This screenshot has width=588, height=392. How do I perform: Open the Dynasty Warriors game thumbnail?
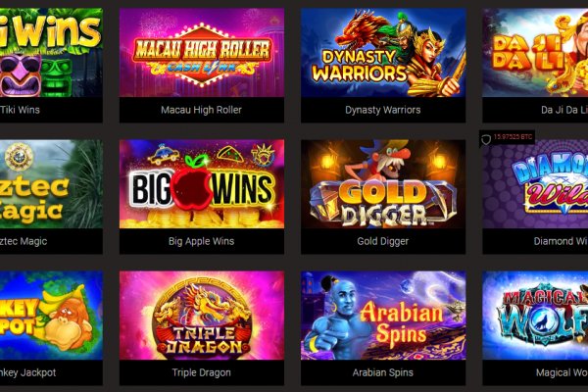pos(383,53)
